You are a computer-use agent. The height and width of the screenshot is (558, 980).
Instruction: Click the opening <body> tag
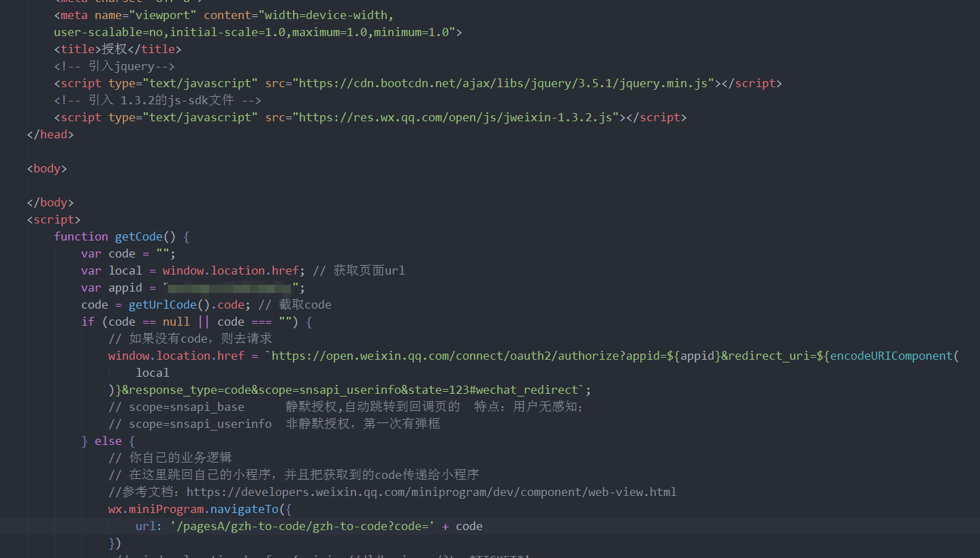coord(47,168)
